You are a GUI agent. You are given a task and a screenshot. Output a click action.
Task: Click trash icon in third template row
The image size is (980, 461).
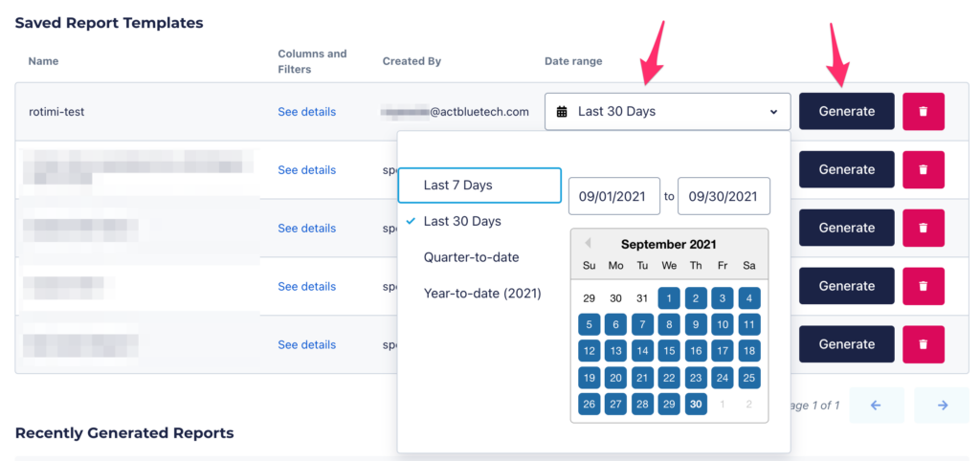924,228
